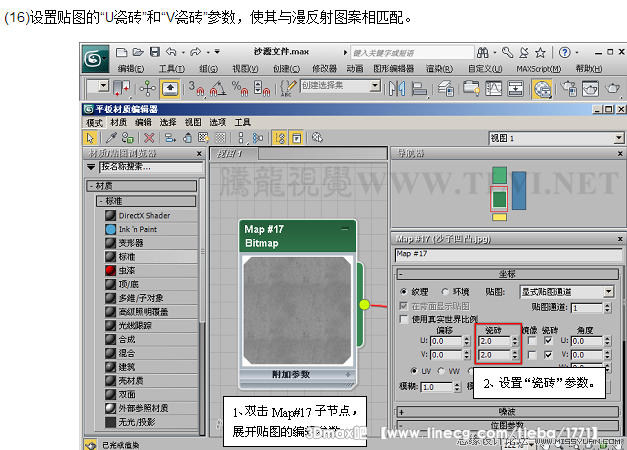
Task: Click the Align tool icon
Action: tap(419, 88)
